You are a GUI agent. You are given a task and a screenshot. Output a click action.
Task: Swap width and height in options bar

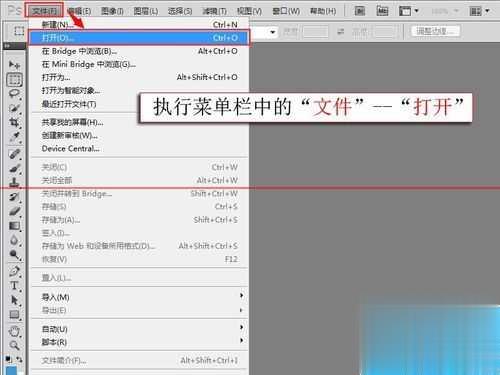tap(340, 31)
